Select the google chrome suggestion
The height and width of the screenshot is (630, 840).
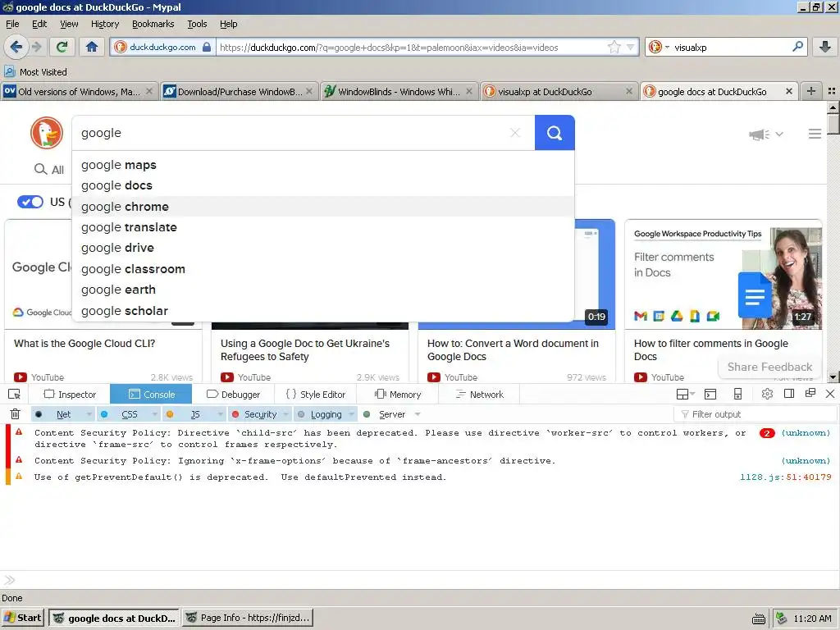point(323,206)
